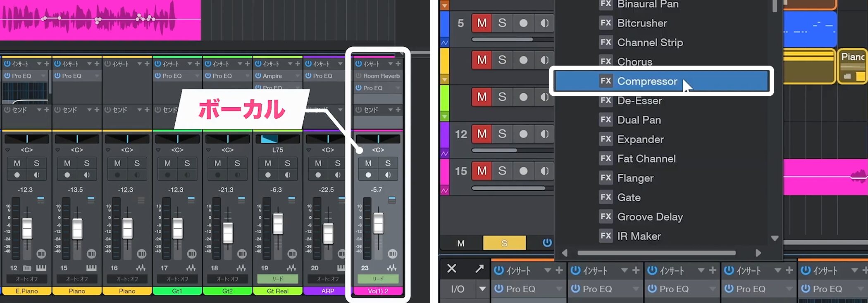Choose De-Esser from the FX list

639,101
